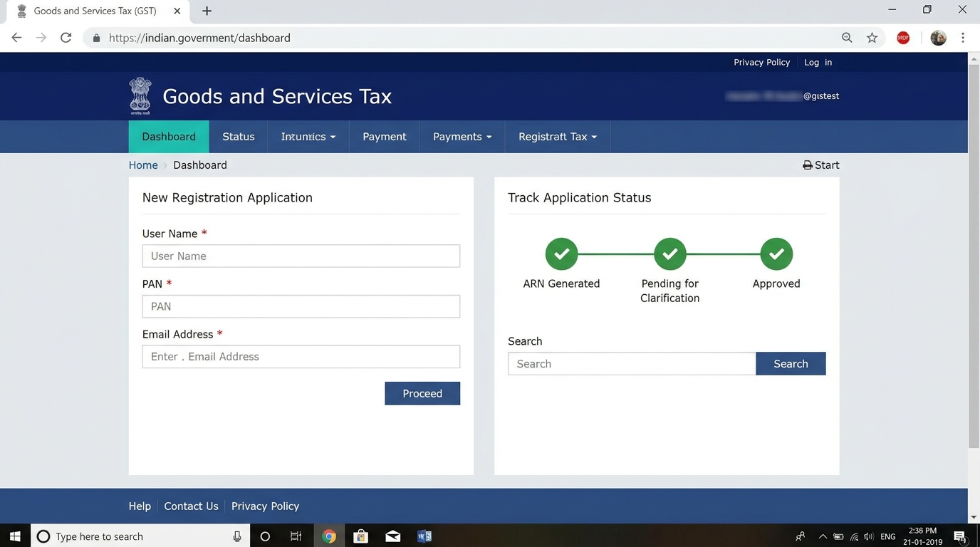Open Mail app from taskbar
The height and width of the screenshot is (547, 980).
tap(392, 536)
